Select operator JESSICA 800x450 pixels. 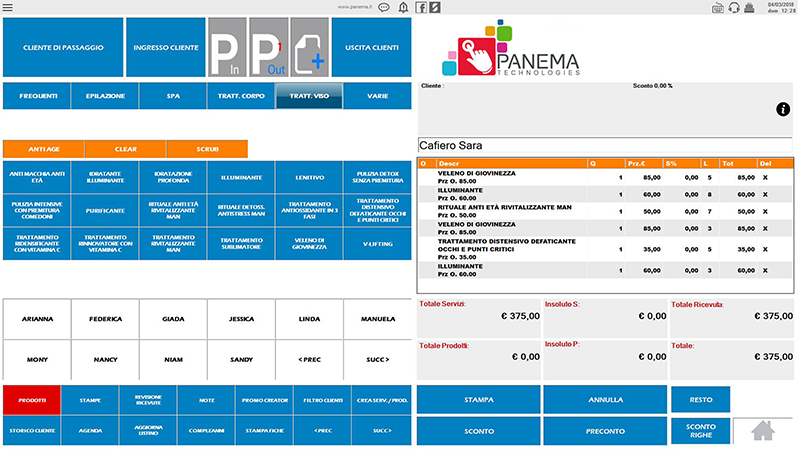tap(241, 318)
